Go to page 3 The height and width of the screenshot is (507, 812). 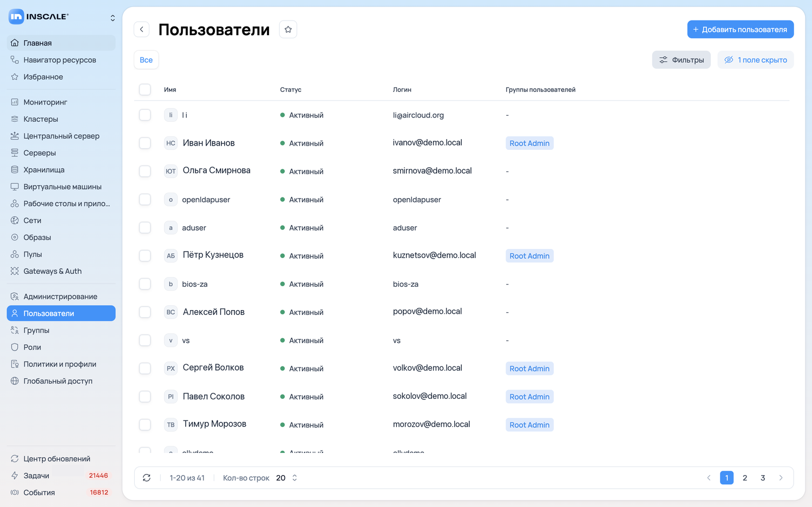(x=763, y=478)
